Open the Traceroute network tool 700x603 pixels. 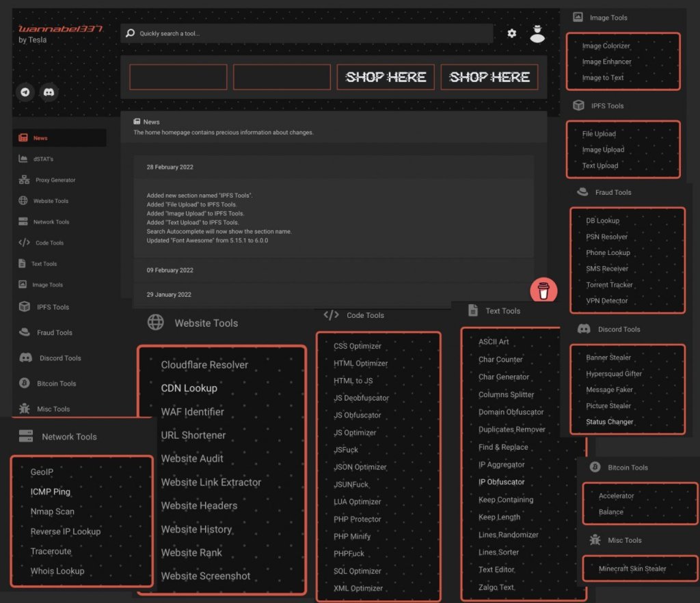tap(51, 551)
